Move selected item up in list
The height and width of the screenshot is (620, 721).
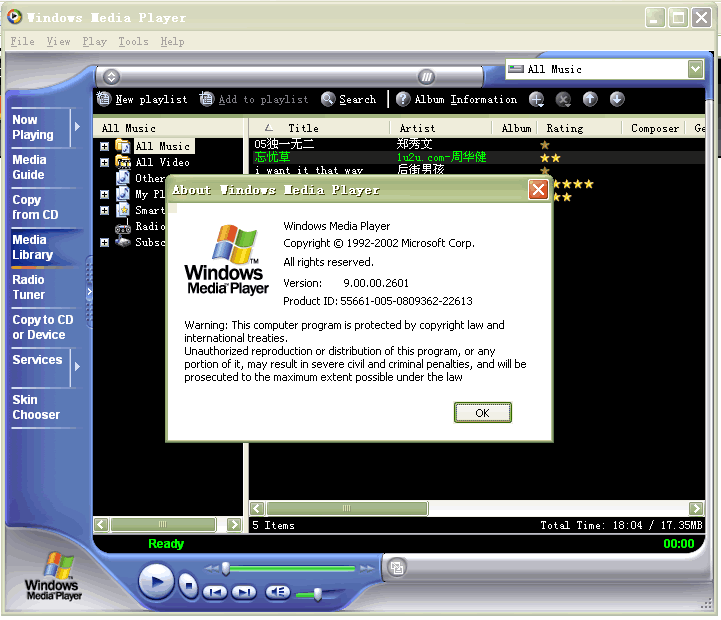590,99
